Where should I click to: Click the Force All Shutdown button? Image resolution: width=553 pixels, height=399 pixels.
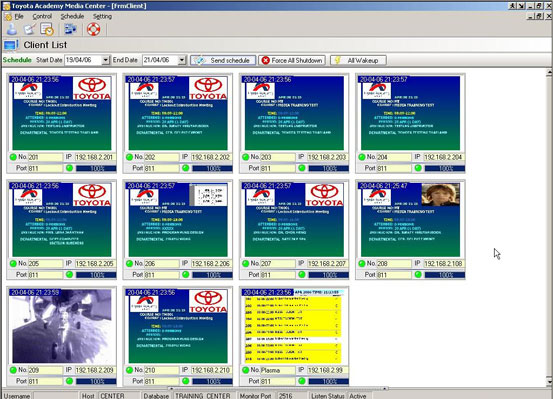(292, 60)
